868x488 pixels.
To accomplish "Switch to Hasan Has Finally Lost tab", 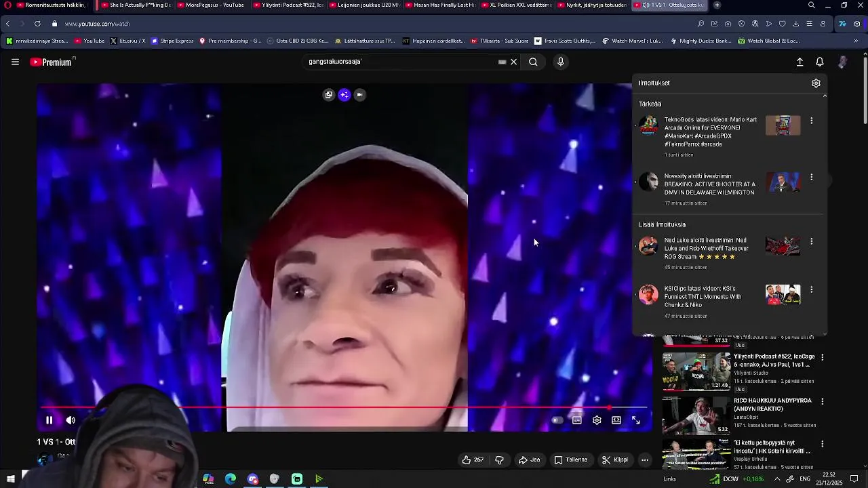I will (439, 5).
